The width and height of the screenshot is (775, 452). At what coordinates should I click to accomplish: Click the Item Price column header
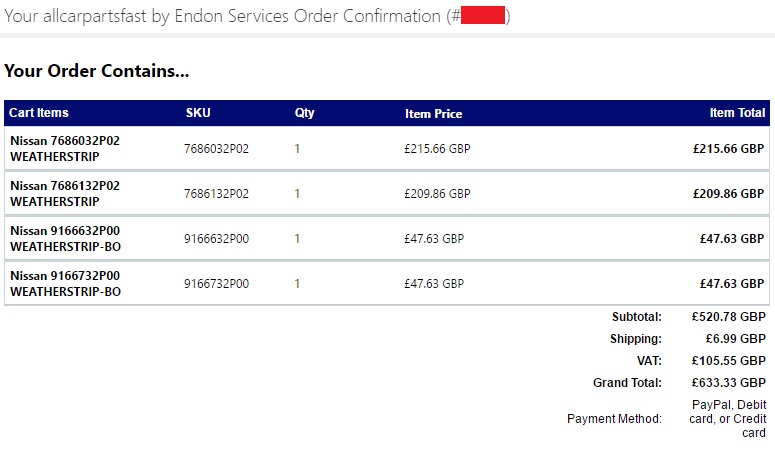433,114
